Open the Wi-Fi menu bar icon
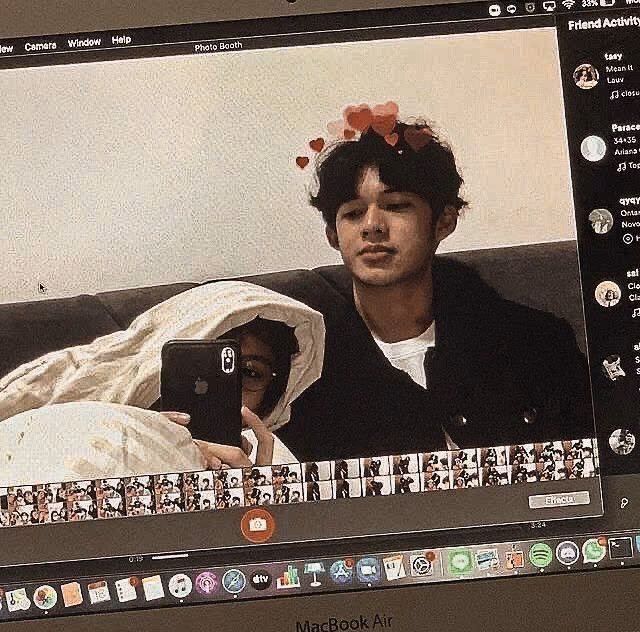Viewport: 640px width, 632px height. point(568,4)
